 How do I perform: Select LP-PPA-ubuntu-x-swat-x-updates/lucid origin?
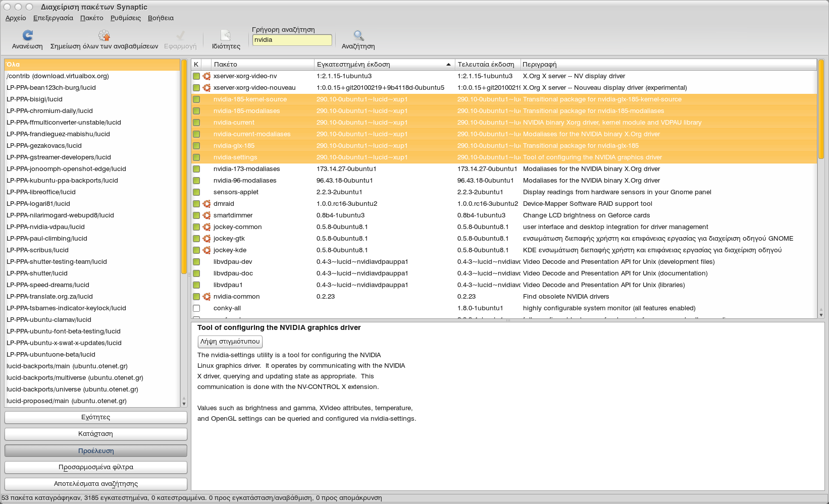(x=92, y=343)
